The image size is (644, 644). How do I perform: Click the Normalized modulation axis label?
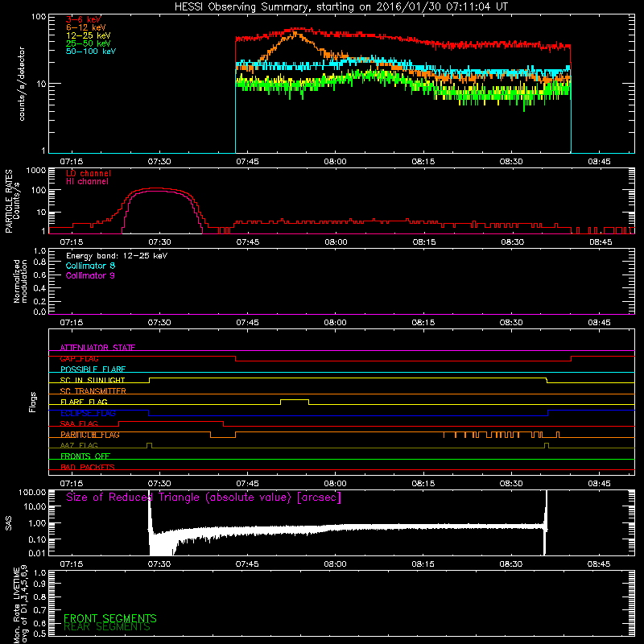20,281
